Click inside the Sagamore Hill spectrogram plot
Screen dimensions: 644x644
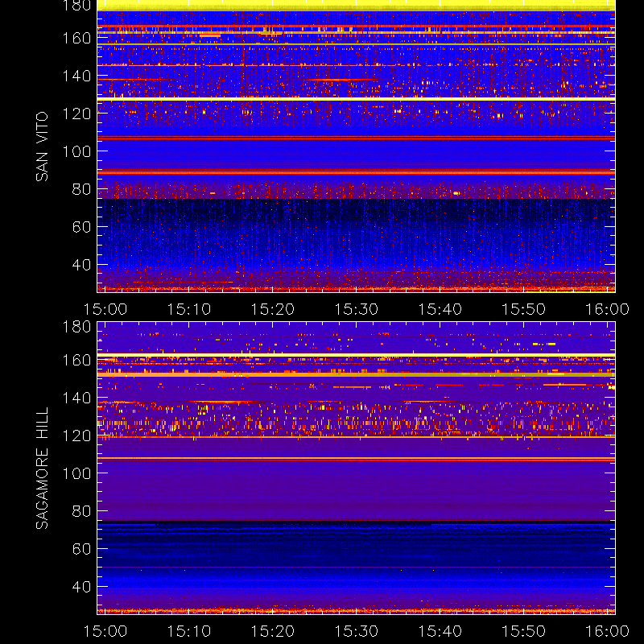(x=356, y=468)
